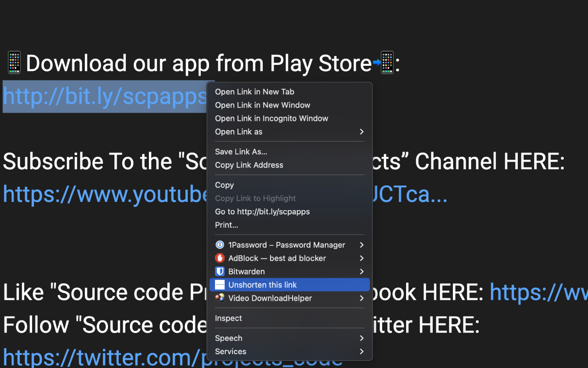Select Open Link in Incognito Window
This screenshot has height=368, width=588.
pyautogui.click(x=289, y=118)
